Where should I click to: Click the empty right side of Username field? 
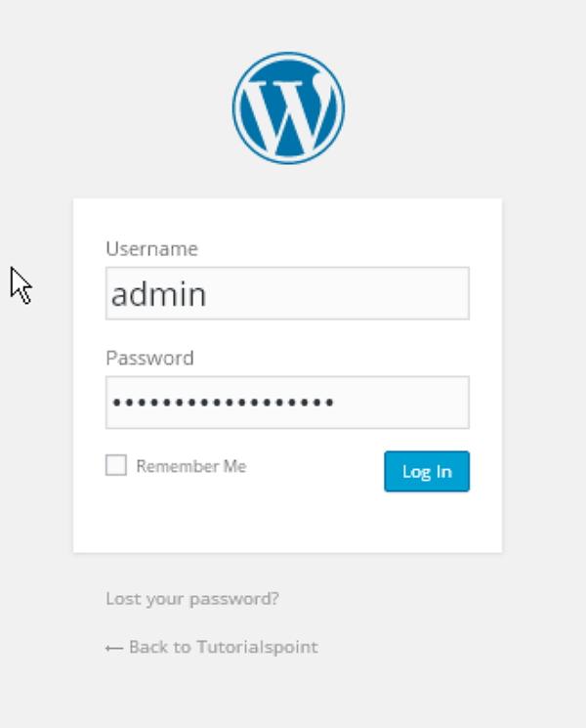(391, 293)
